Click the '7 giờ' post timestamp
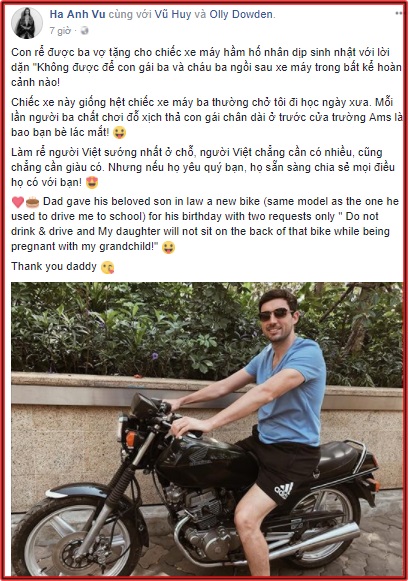Image resolution: width=410 pixels, height=581 pixels. [x=60, y=31]
